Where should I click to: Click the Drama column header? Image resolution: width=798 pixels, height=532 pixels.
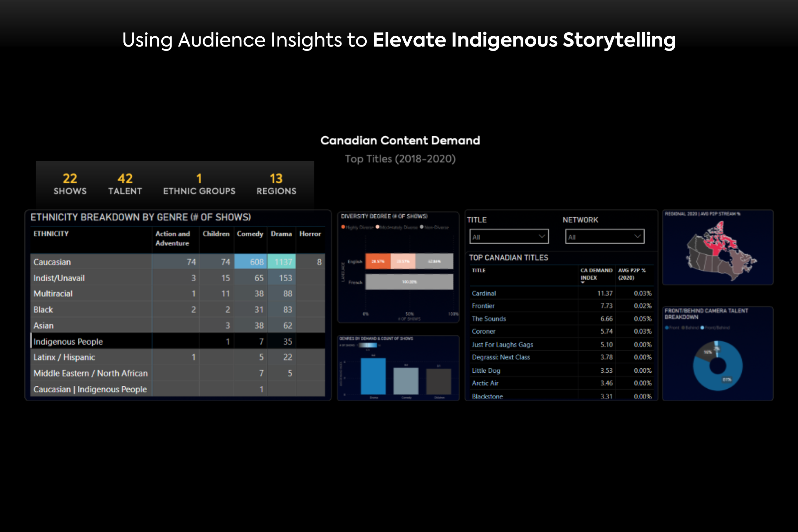coord(281,234)
